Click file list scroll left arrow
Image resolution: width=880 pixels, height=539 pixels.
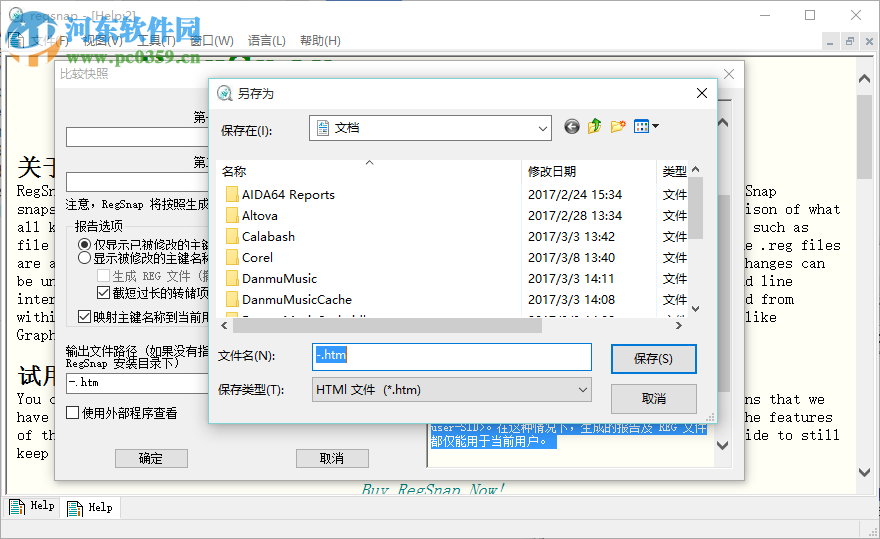pyautogui.click(x=224, y=325)
